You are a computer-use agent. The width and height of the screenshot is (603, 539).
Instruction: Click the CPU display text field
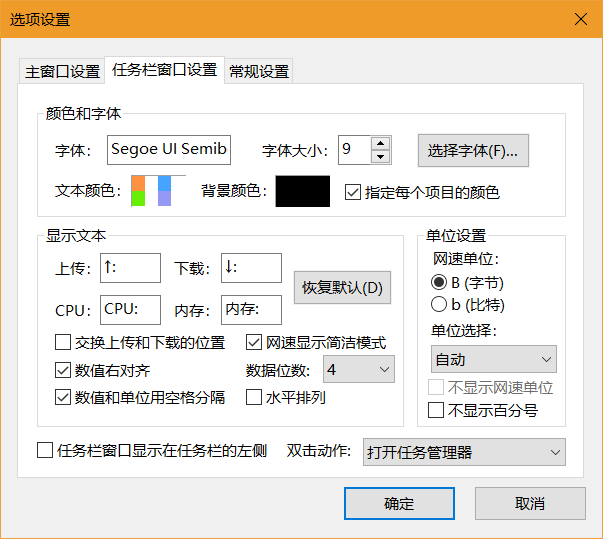pos(130,310)
